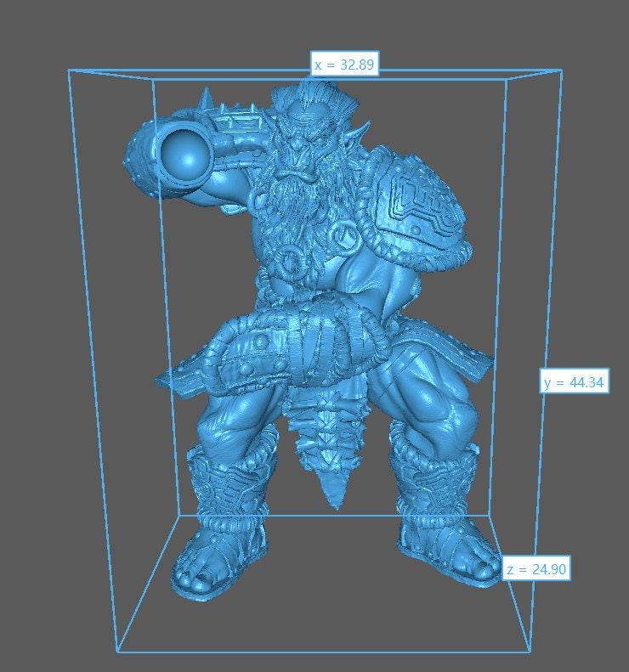This screenshot has width=629, height=672.
Task: Select the bounding box top-right front corner
Action: pyautogui.click(x=562, y=72)
